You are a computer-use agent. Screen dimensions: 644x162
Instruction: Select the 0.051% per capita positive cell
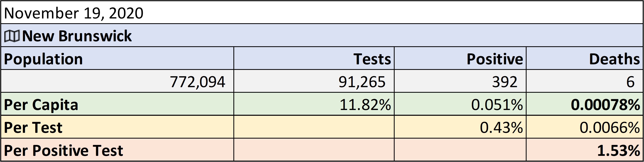click(x=460, y=104)
